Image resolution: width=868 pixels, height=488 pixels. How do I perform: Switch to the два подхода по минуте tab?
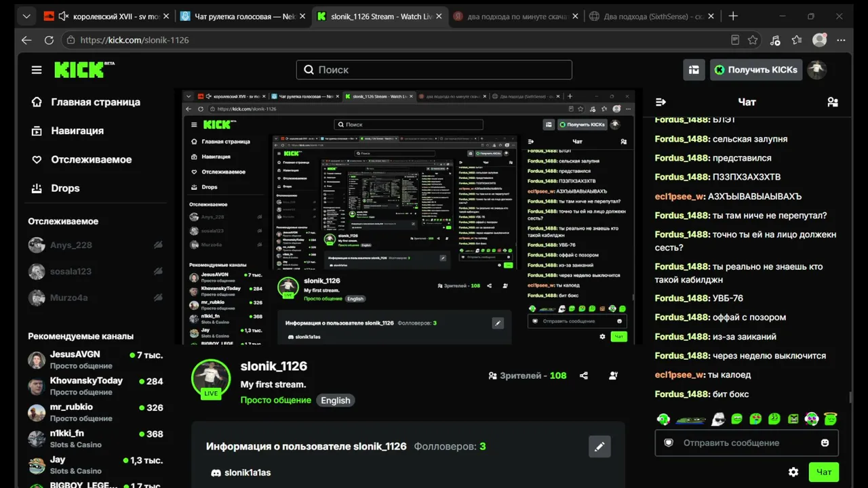517,16
